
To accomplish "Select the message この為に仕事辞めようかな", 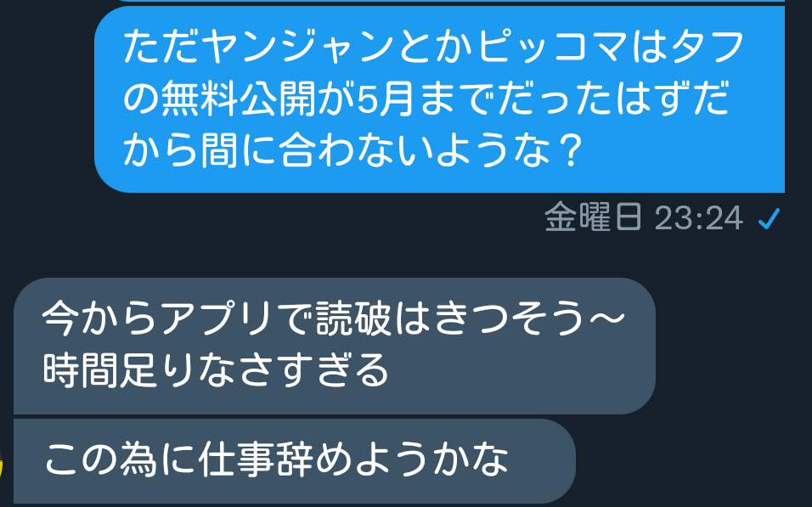I will pyautogui.click(x=294, y=461).
